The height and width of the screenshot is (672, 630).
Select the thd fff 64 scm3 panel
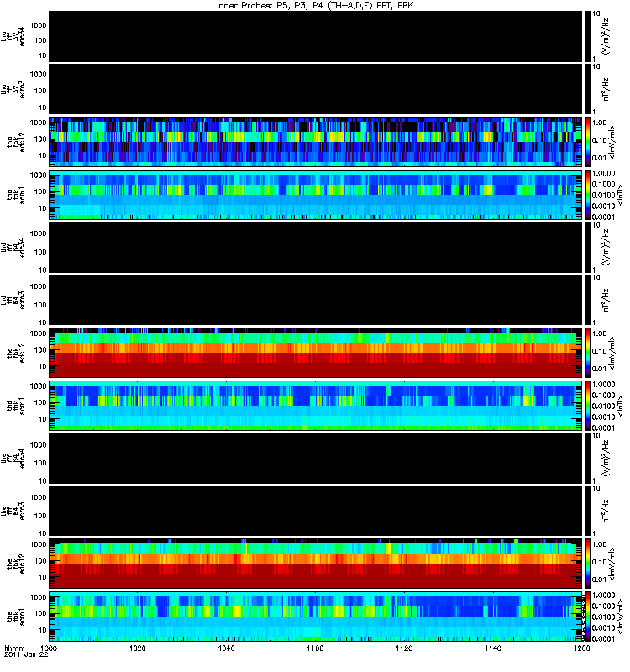tap(315, 300)
